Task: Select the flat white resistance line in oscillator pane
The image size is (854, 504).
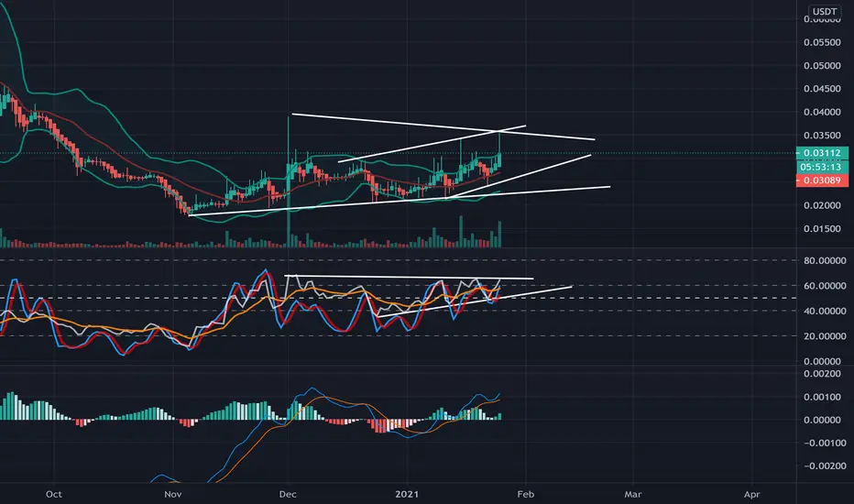Action: 409,277
